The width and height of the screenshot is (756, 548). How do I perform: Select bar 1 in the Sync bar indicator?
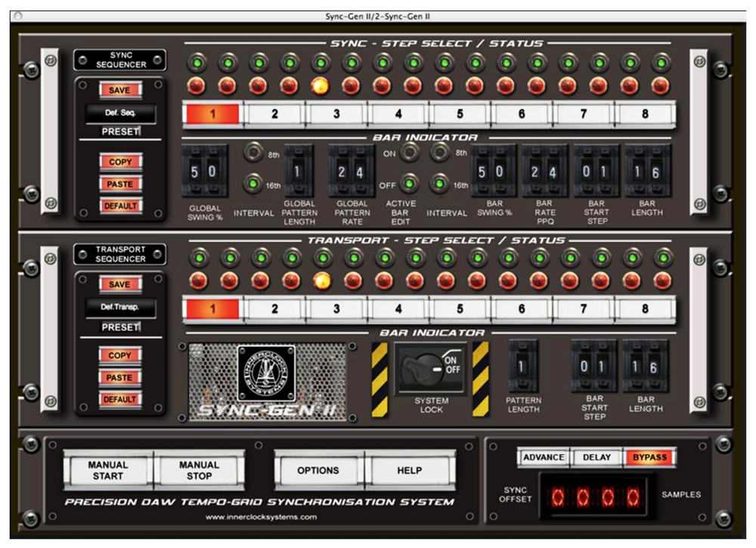coord(212,114)
